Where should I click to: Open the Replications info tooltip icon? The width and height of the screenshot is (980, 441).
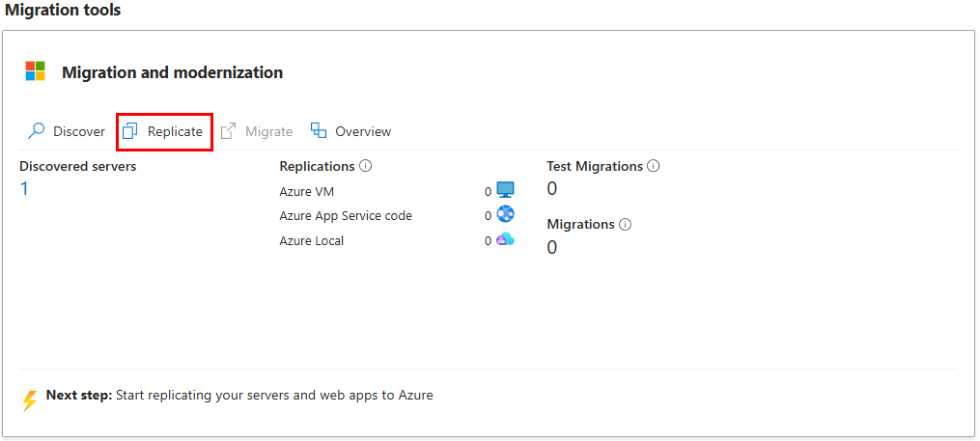point(366,166)
